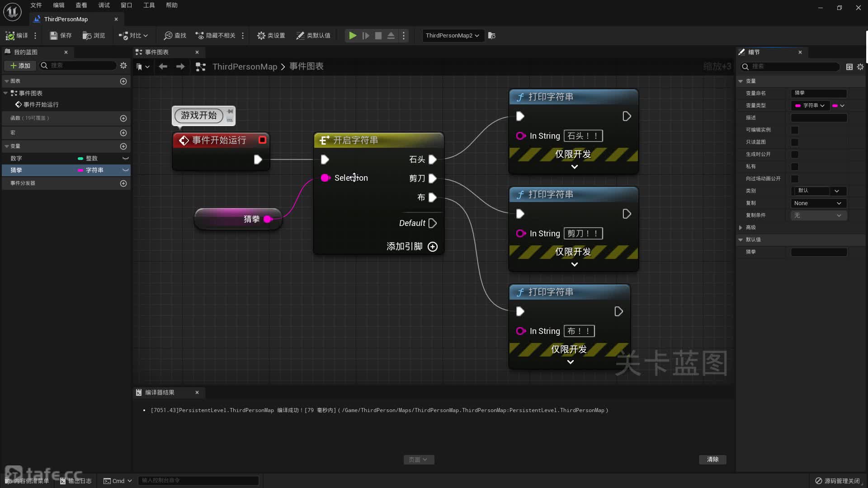Toggle visibility eye of 猜拳 variable
Image resolution: width=868 pixels, height=488 pixels.
pos(126,170)
